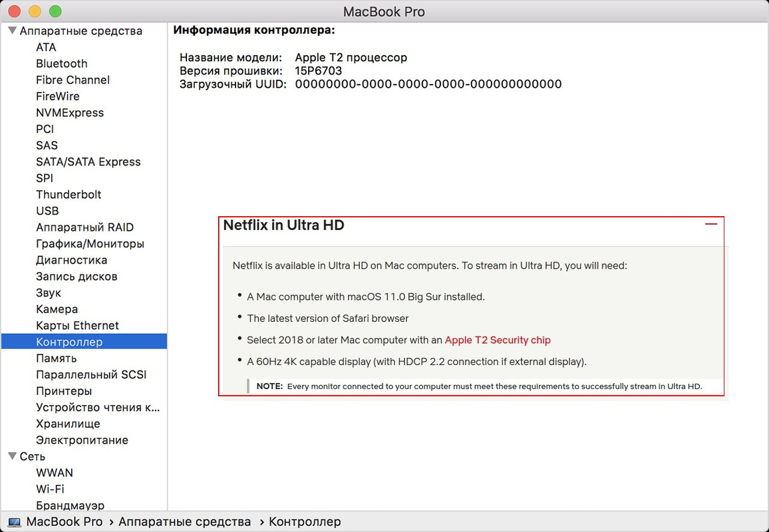Select ATA in the sidebar

(x=46, y=47)
